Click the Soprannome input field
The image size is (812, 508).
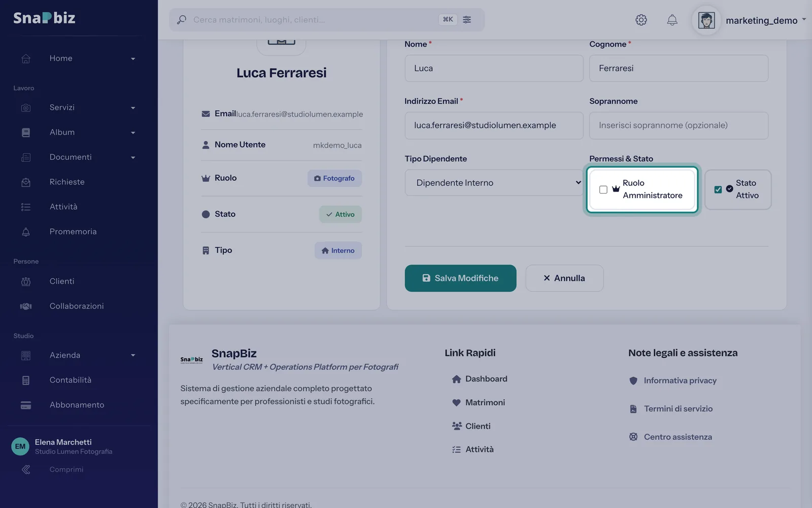tap(679, 125)
